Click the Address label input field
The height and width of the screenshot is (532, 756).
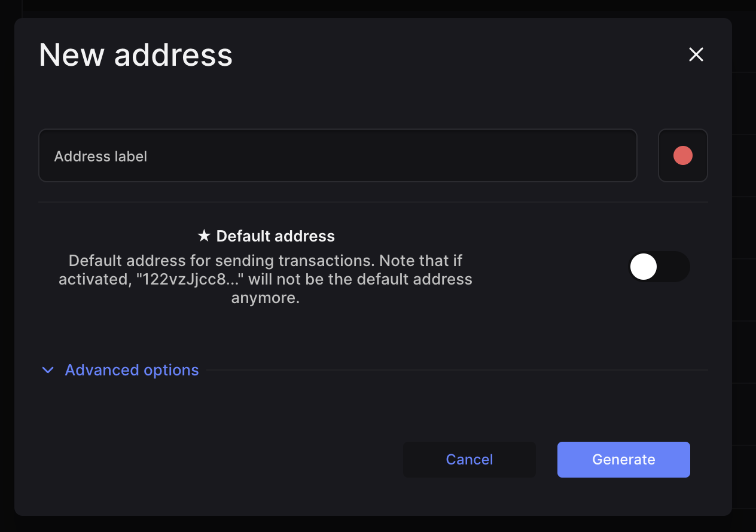(x=338, y=155)
